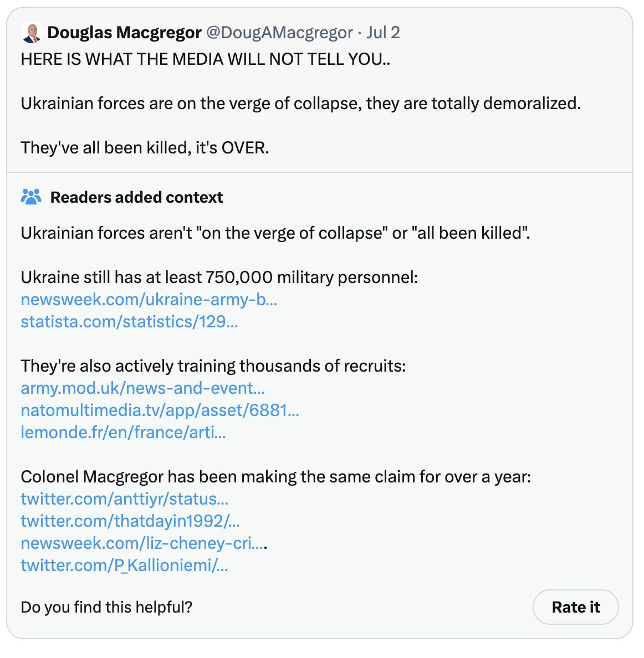
Task: Click Douglas Macgregor's profile avatar
Action: click(x=32, y=33)
